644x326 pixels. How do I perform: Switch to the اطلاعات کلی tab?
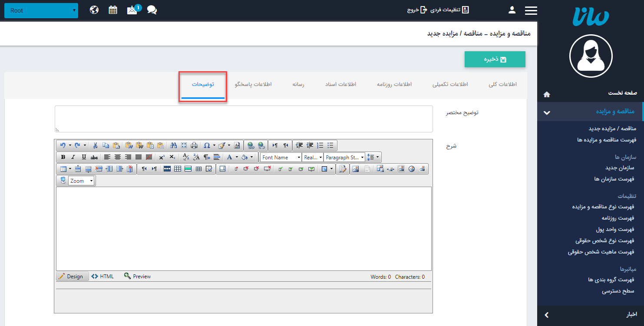(x=502, y=85)
